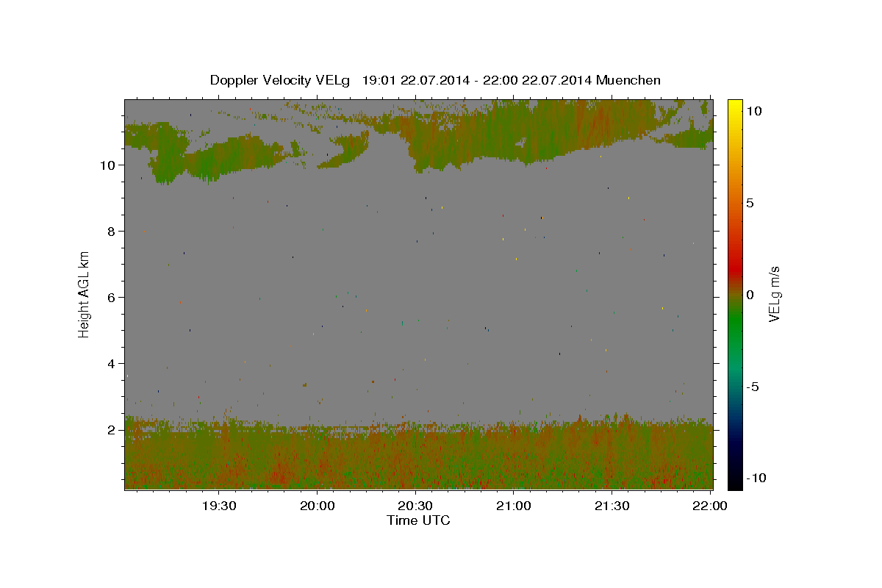Click the height tick label 6
Viewport: 882px width, 588px height.
point(112,298)
